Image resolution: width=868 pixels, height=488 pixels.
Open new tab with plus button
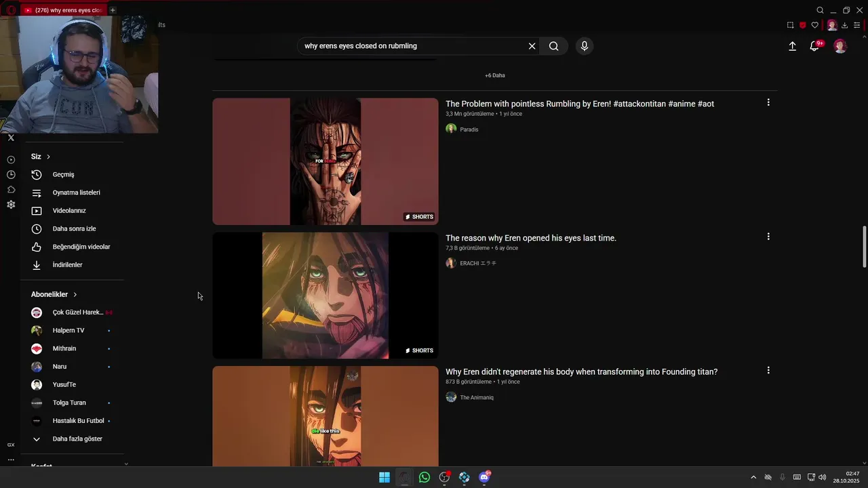113,10
